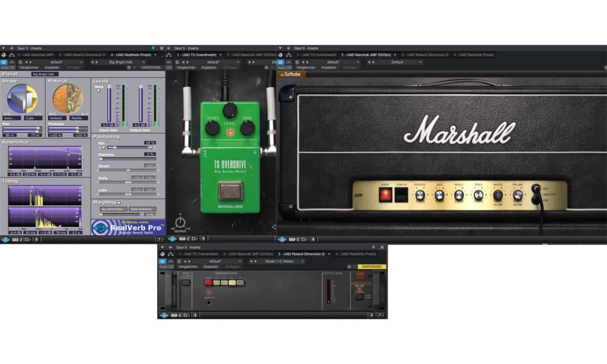607x364 pixels.
Task: Click blue activate button in Marshall window toolbar
Action: coord(280,62)
